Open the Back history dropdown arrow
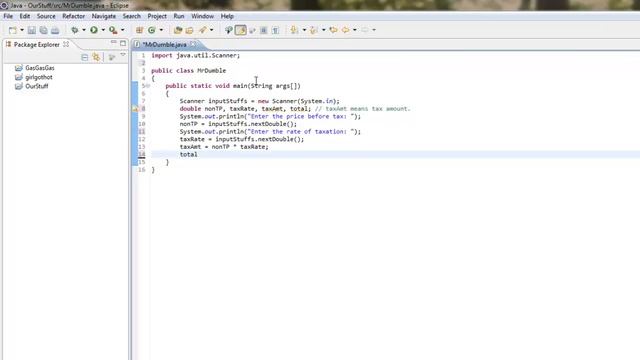 (355, 30)
